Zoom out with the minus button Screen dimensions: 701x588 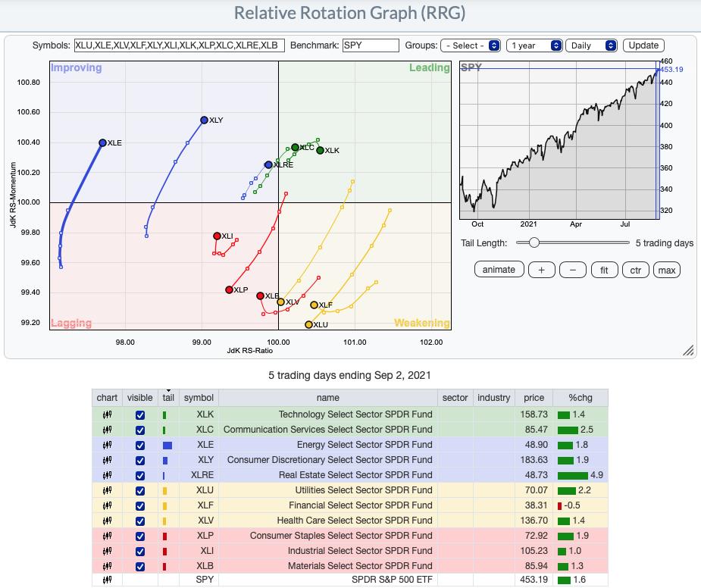click(573, 270)
